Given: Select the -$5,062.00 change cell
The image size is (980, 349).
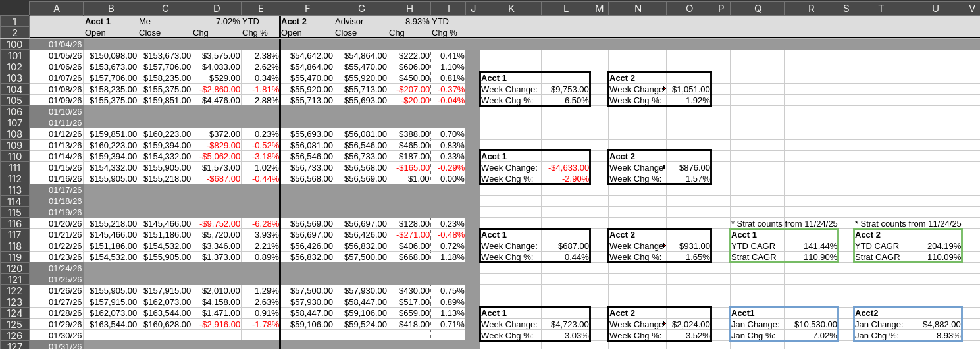Looking at the screenshot, I should [217, 157].
